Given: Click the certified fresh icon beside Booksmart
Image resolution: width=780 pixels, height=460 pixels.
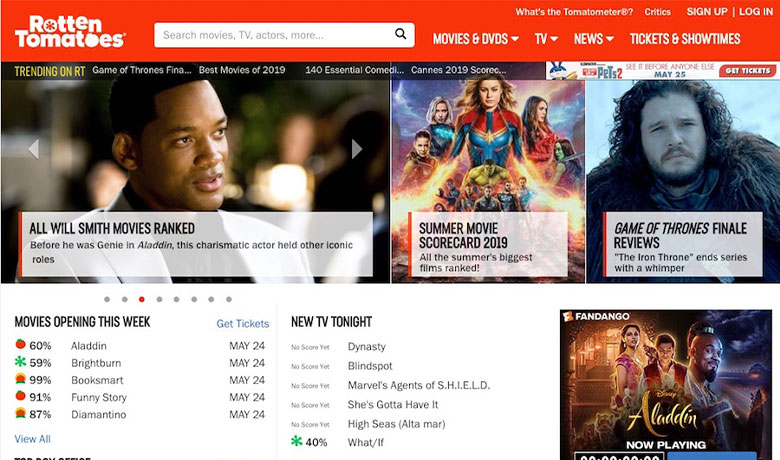Looking at the screenshot, I should (20, 380).
